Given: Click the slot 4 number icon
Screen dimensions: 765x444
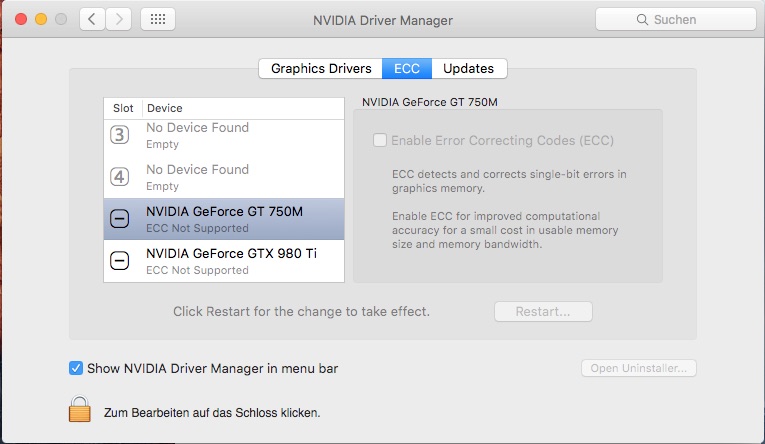Looking at the screenshot, I should (x=120, y=177).
